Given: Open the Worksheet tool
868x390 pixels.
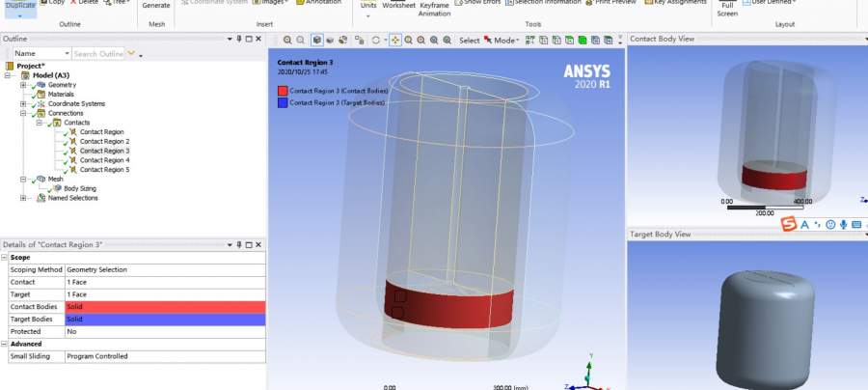Looking at the screenshot, I should click(x=398, y=6).
